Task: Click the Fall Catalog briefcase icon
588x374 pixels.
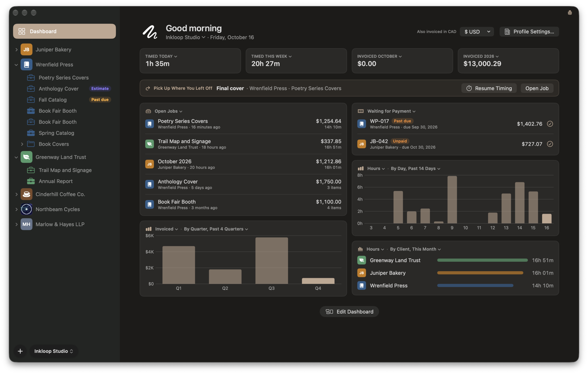Action: [31, 100]
